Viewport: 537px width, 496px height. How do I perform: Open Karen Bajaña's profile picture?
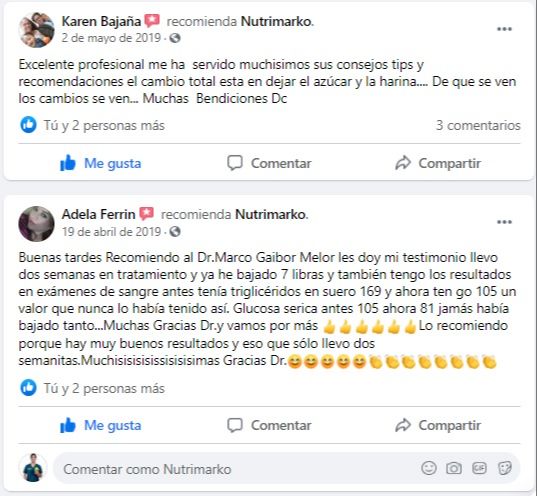point(36,29)
